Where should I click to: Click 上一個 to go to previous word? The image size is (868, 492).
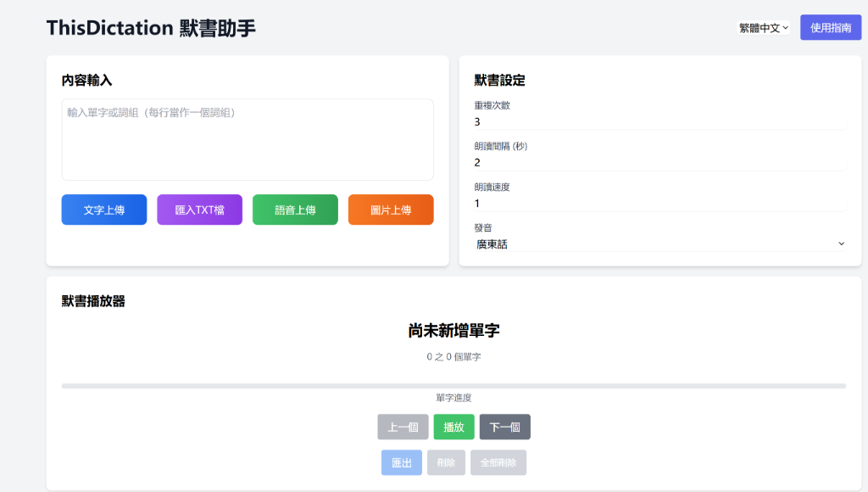tap(403, 427)
